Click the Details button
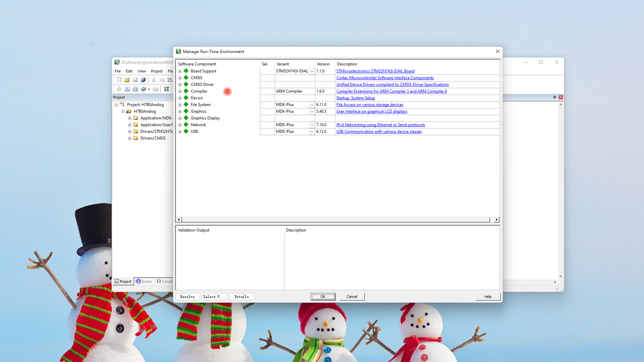 [241, 297]
